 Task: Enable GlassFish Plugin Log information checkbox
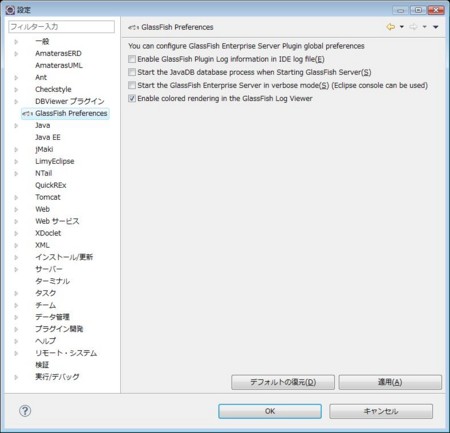point(132,59)
